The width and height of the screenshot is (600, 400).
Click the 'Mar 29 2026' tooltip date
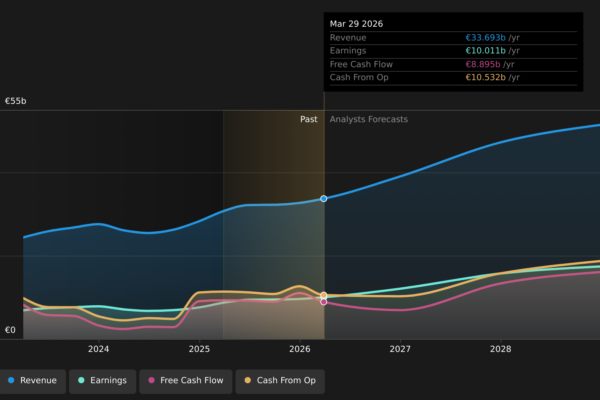[356, 24]
